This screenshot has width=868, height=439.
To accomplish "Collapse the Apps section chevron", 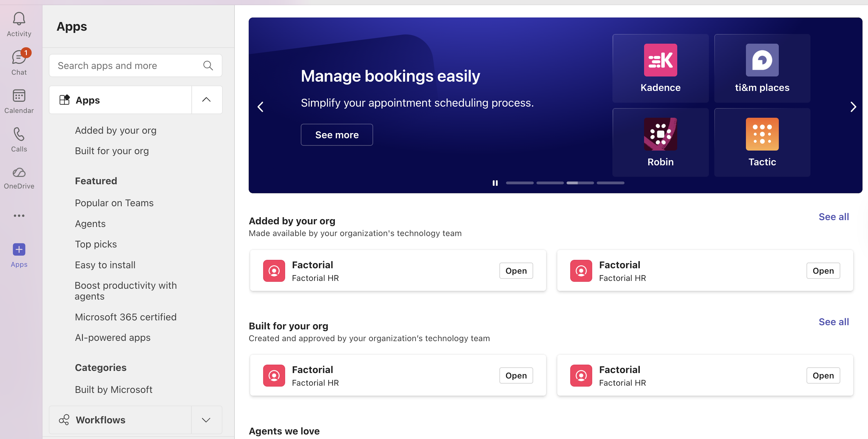I will click(206, 100).
